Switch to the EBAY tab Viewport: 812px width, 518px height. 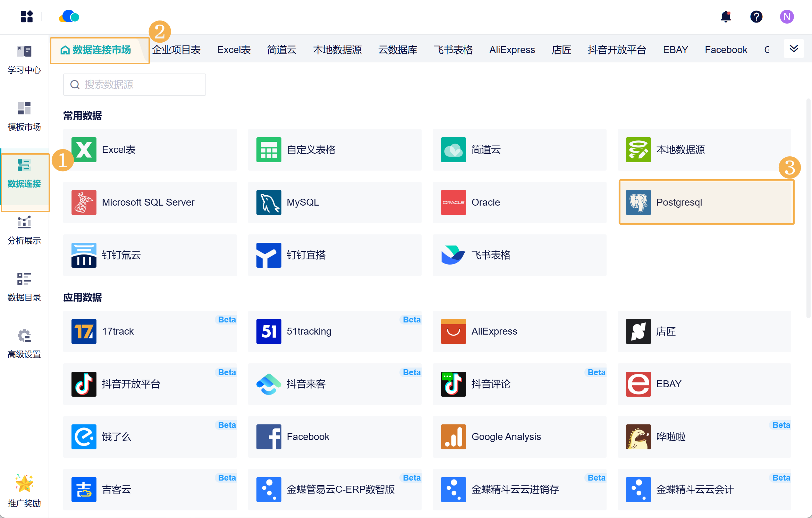pos(676,50)
